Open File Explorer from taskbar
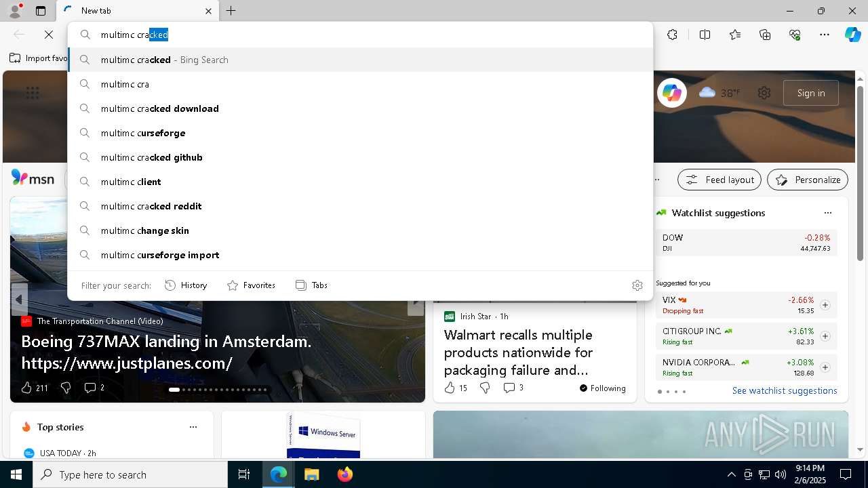The width and height of the screenshot is (868, 488). (311, 474)
